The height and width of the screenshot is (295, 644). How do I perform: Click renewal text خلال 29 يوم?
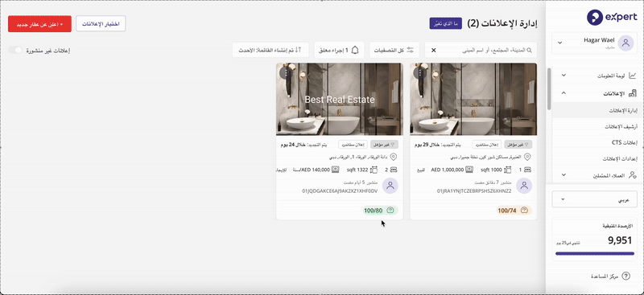(x=427, y=145)
